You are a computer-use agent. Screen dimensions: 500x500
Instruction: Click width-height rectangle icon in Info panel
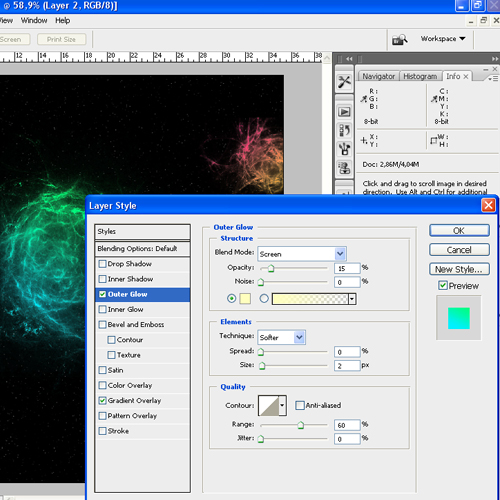click(433, 141)
